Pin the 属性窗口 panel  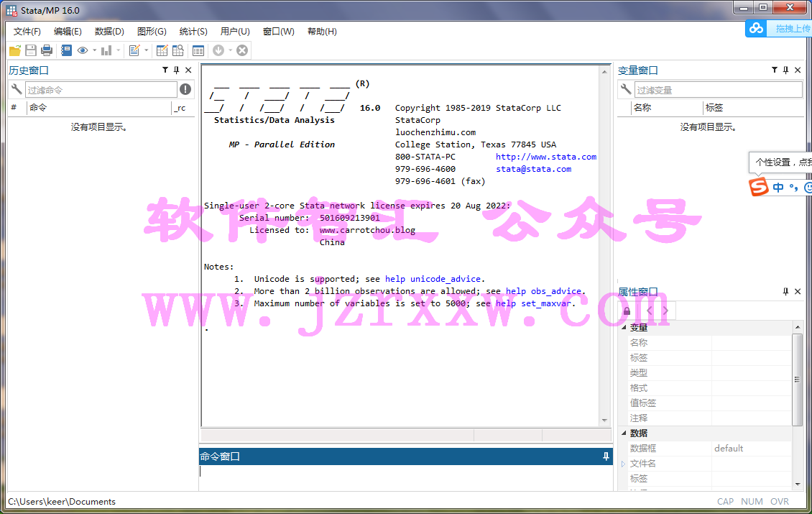coord(785,292)
